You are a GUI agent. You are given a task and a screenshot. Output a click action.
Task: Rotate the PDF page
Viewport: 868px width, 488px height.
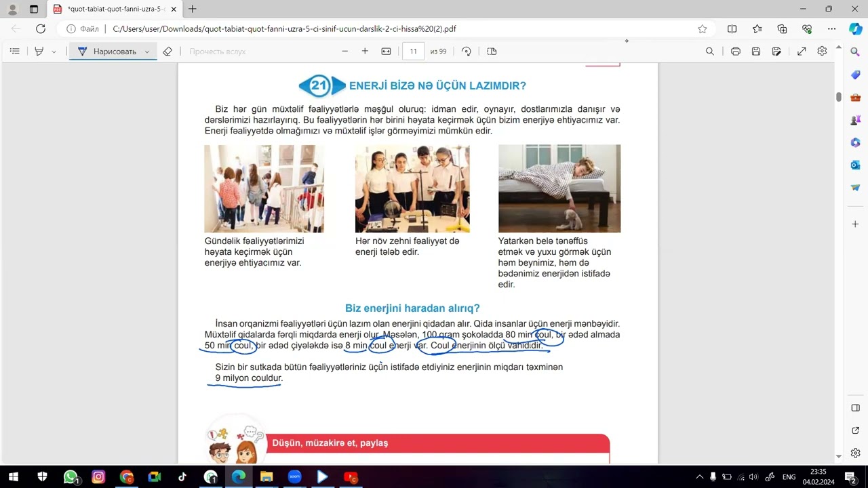point(467,52)
